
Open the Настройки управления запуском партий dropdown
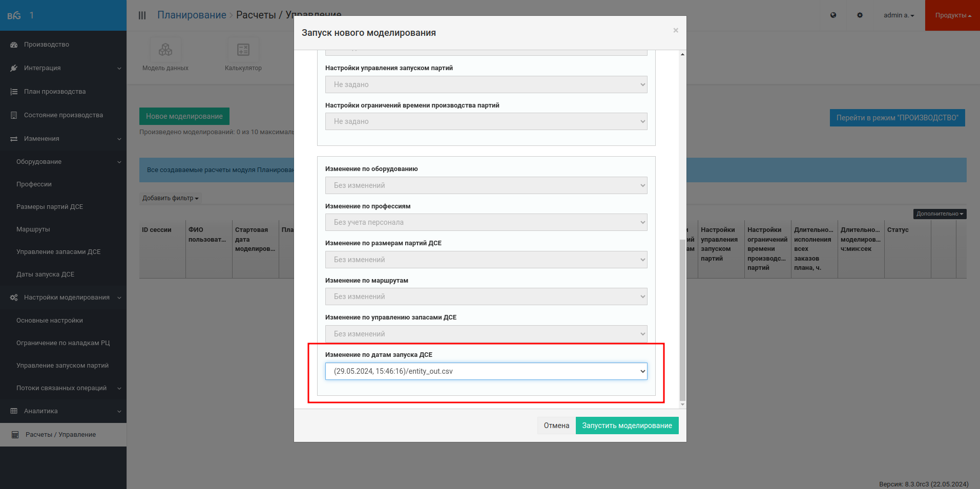tap(486, 84)
